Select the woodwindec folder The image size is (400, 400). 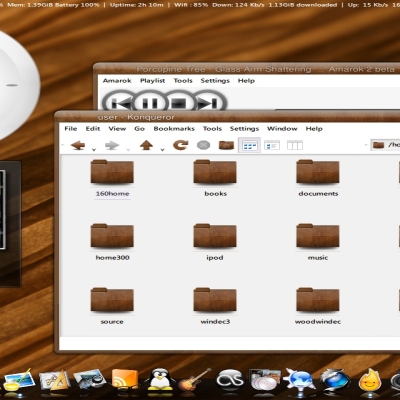pos(318,306)
